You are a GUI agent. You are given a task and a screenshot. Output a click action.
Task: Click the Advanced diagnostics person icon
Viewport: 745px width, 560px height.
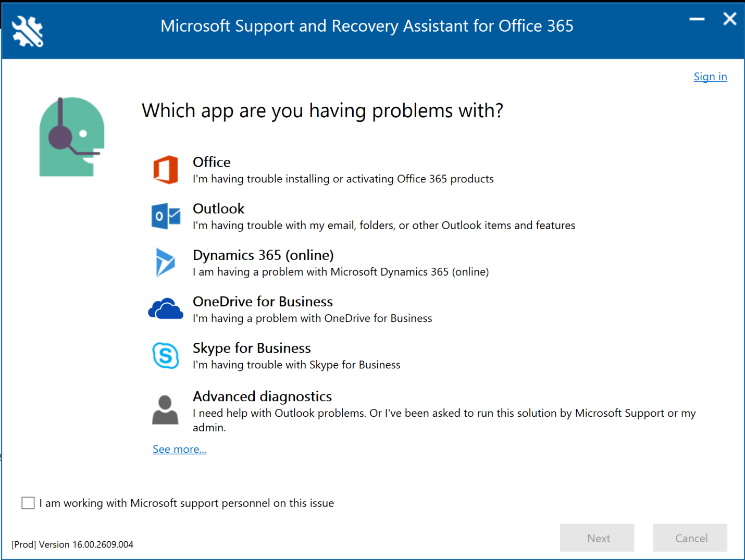coord(165,409)
